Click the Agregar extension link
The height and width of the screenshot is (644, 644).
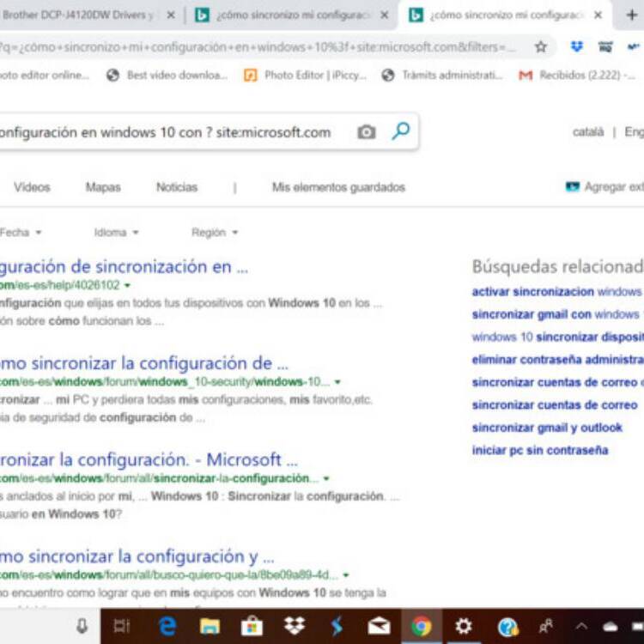605,187
